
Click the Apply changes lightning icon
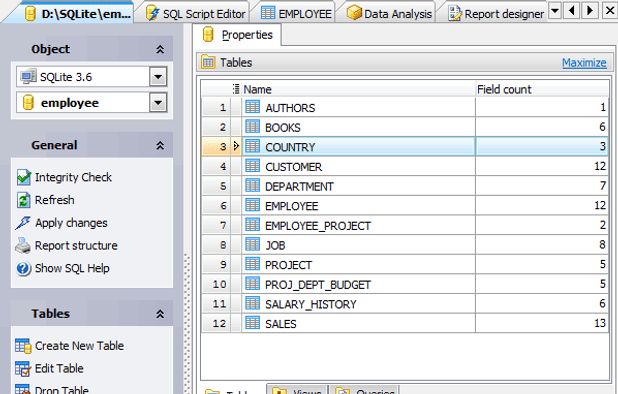23,223
